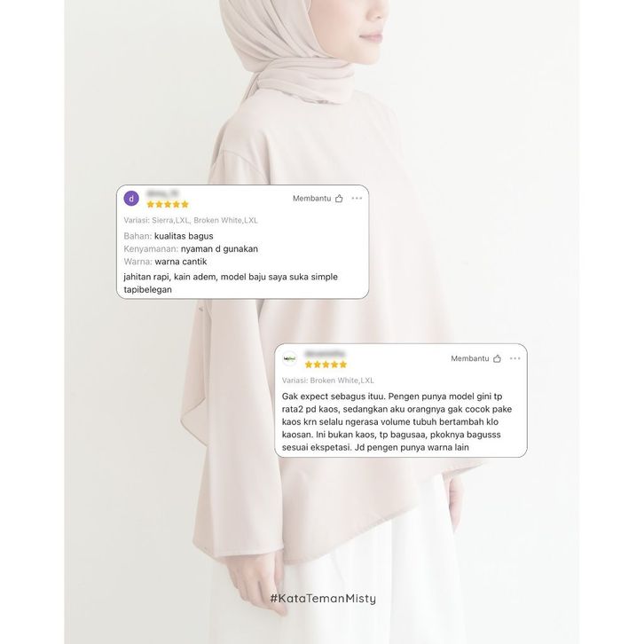Open the second reviewer's round logo avatar
The width and height of the screenshot is (644, 644).
(x=289, y=358)
